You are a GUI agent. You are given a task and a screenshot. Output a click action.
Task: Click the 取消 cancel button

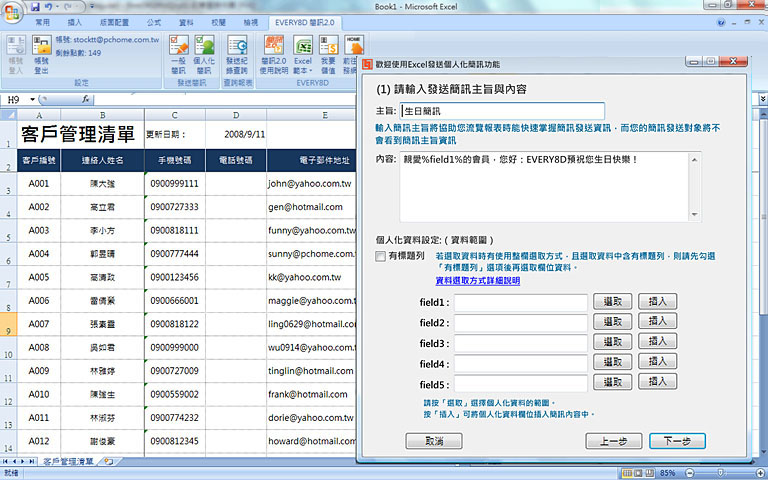point(434,441)
